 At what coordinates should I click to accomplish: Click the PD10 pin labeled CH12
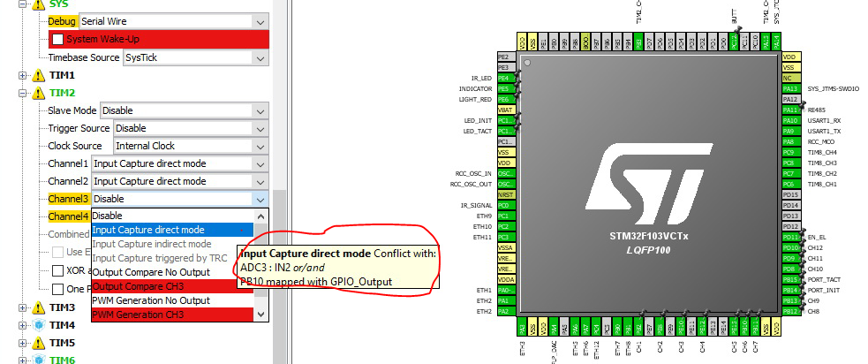pyautogui.click(x=790, y=247)
